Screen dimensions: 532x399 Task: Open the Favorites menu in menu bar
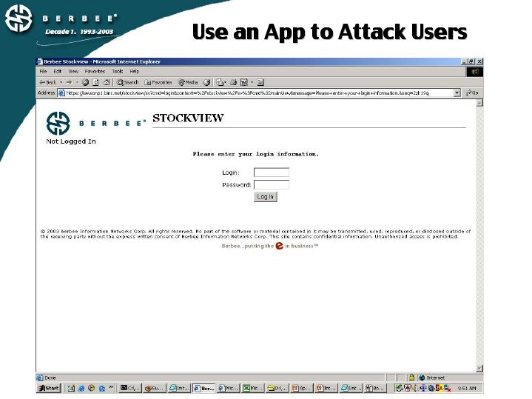[x=95, y=72]
